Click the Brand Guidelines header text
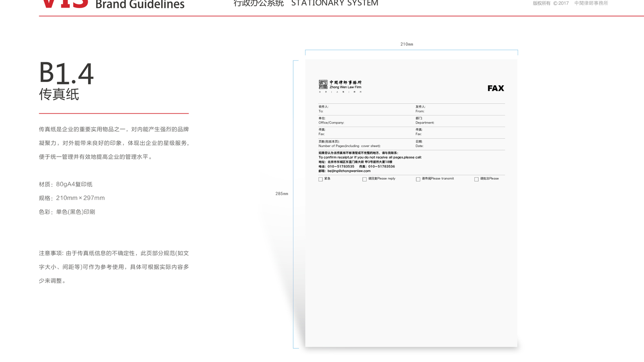The width and height of the screenshot is (644, 362). [x=140, y=5]
